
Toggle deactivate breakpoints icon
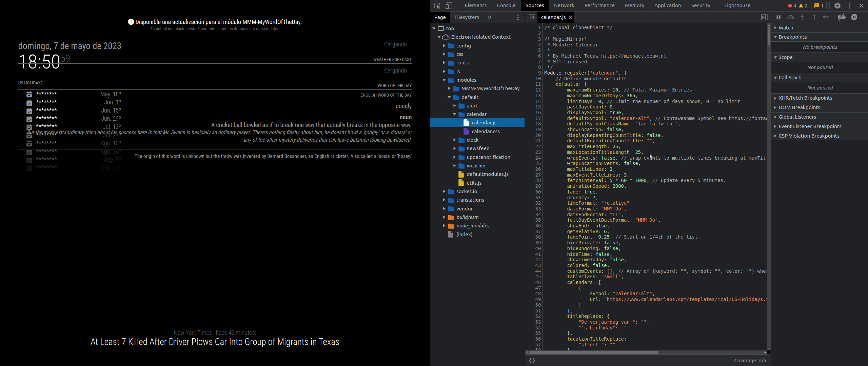coord(842,17)
